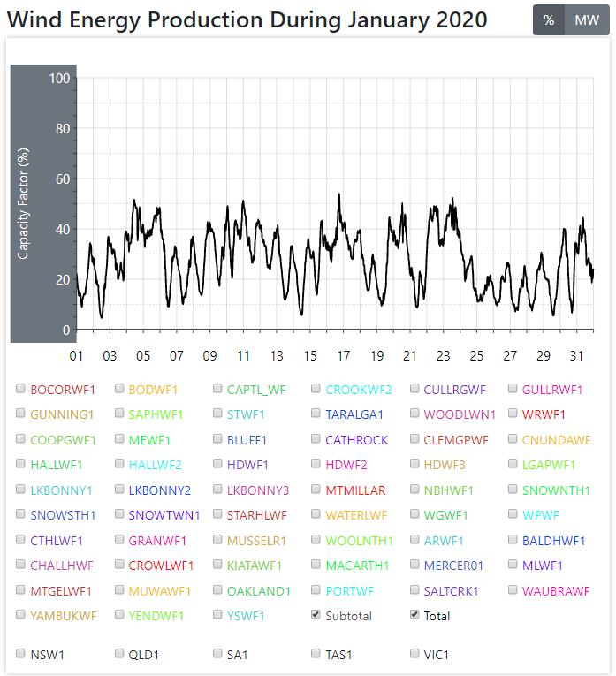Toggle the YAMBUKWF checkbox
Image resolution: width=616 pixels, height=676 pixels.
(20, 615)
